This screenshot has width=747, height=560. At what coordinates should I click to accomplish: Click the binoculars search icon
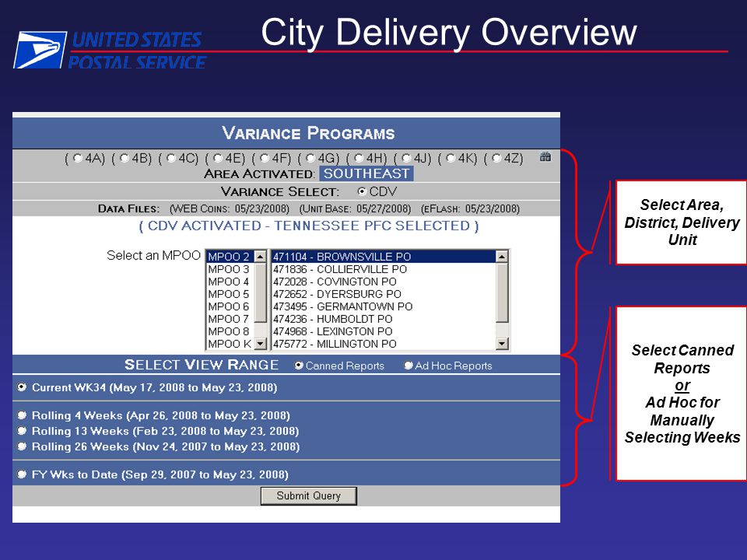pos(545,156)
